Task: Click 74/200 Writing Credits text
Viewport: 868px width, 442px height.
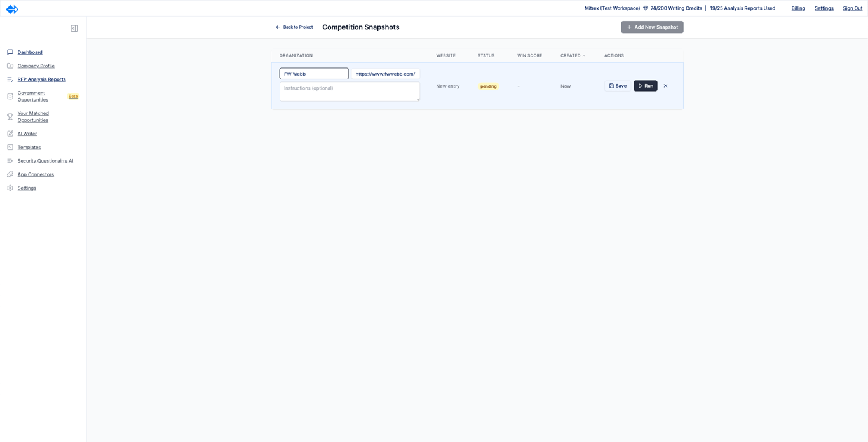Action: pyautogui.click(x=676, y=8)
